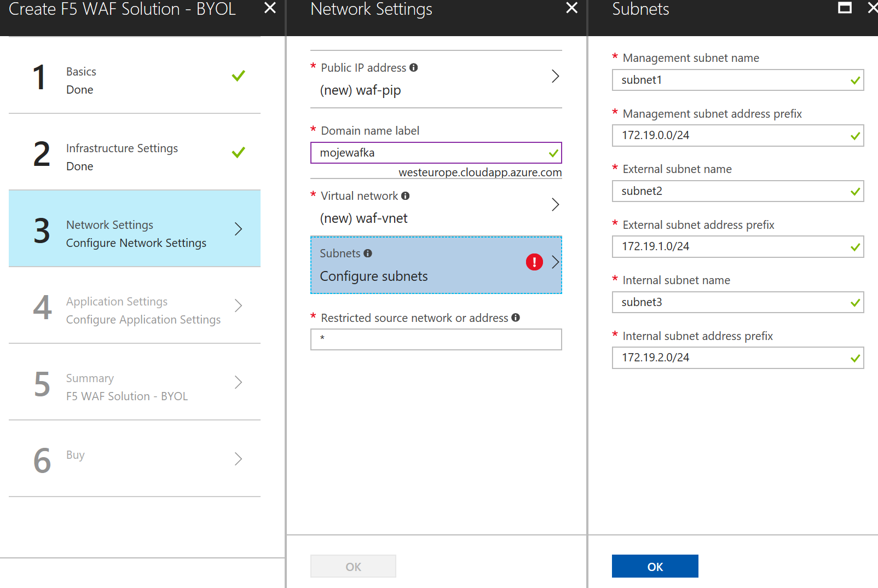Image resolution: width=878 pixels, height=588 pixels.
Task: Click the Restricted source network address field
Action: (x=436, y=339)
